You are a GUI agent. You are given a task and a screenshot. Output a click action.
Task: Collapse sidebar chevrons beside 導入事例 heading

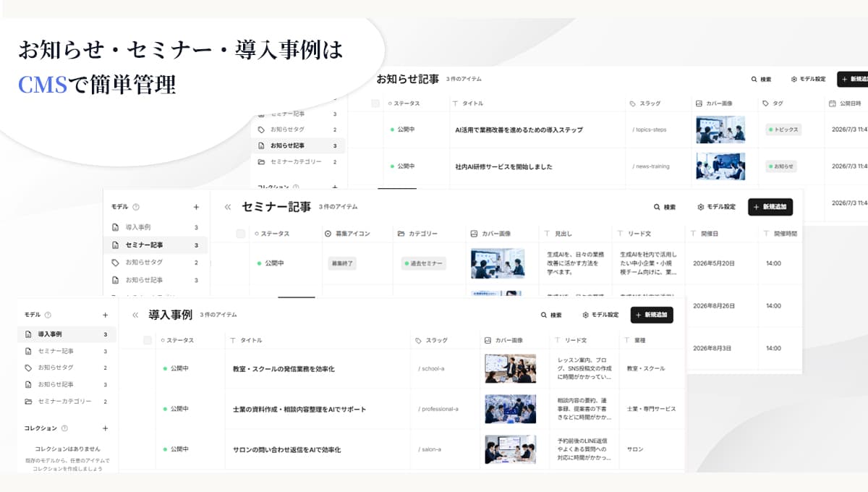(x=135, y=315)
